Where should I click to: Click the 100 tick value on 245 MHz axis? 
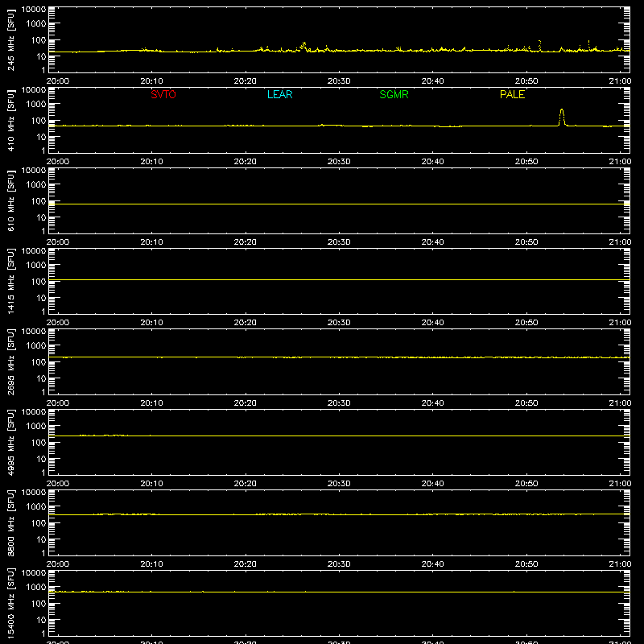[x=39, y=40]
